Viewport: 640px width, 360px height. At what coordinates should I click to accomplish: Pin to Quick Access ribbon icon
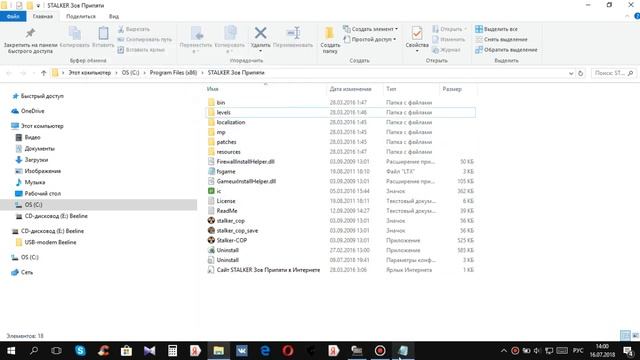click(30, 33)
